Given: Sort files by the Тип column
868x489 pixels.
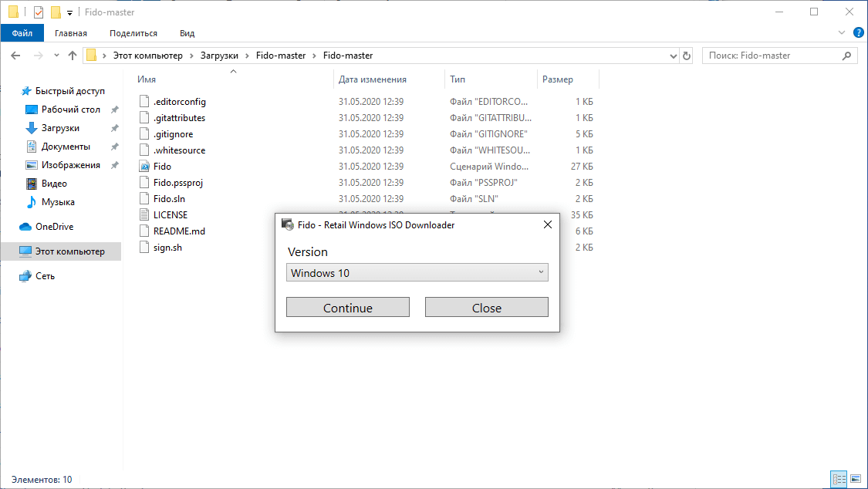Looking at the screenshot, I should pos(458,79).
